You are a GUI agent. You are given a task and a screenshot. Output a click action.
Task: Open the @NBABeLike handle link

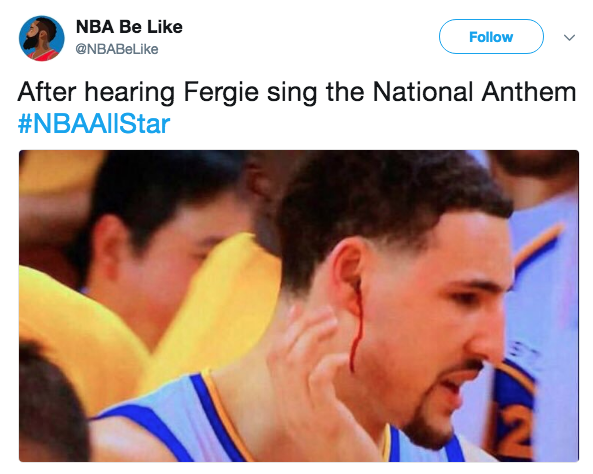(x=117, y=49)
